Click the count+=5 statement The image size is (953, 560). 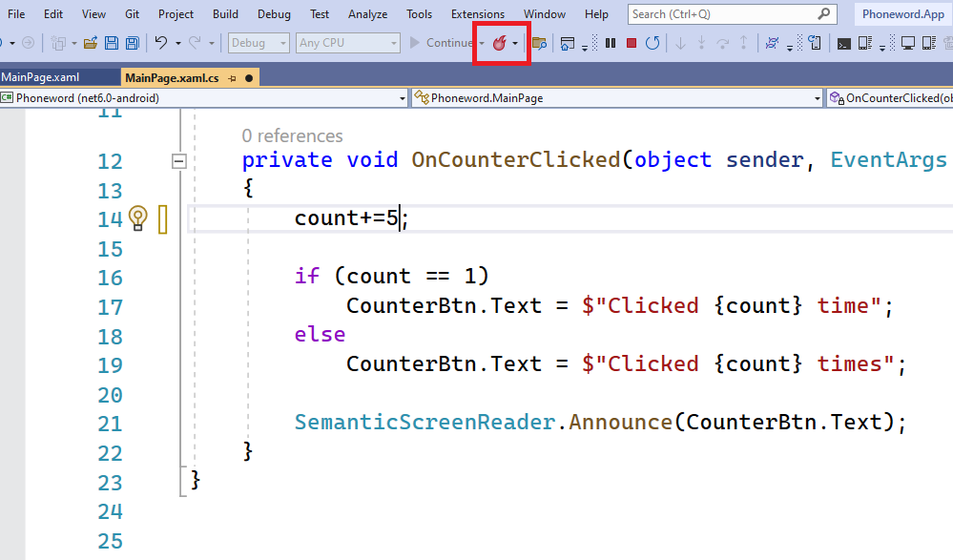pyautogui.click(x=351, y=218)
